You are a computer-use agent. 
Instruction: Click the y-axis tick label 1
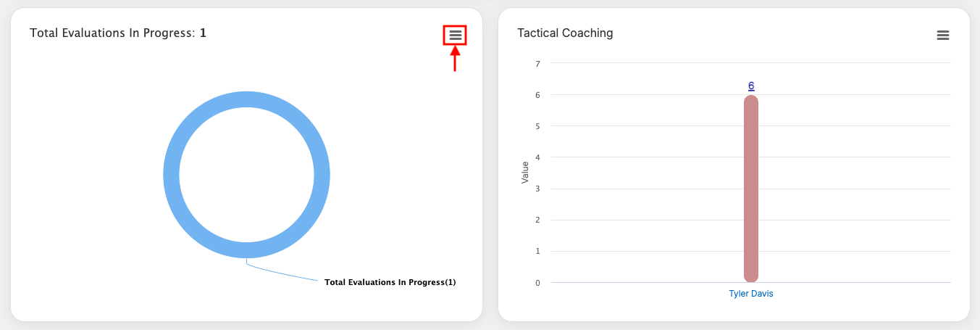pos(537,251)
